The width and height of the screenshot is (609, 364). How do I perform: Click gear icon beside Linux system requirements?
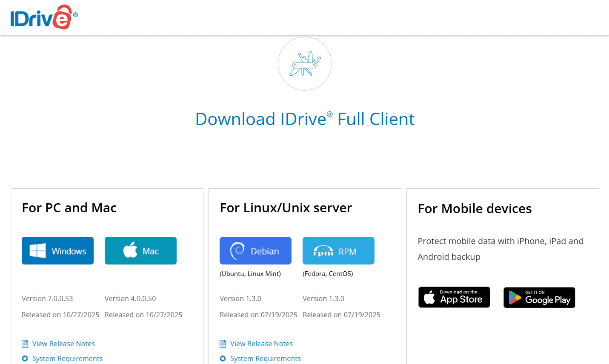click(223, 358)
